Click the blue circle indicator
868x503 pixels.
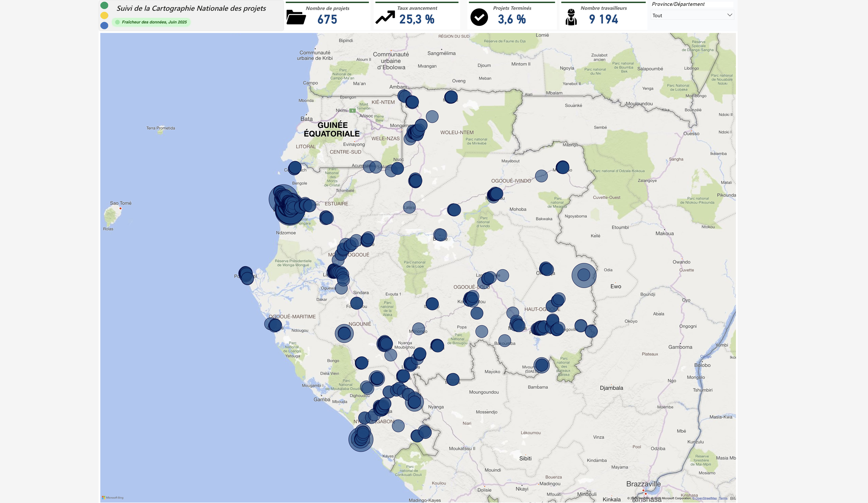tap(104, 25)
